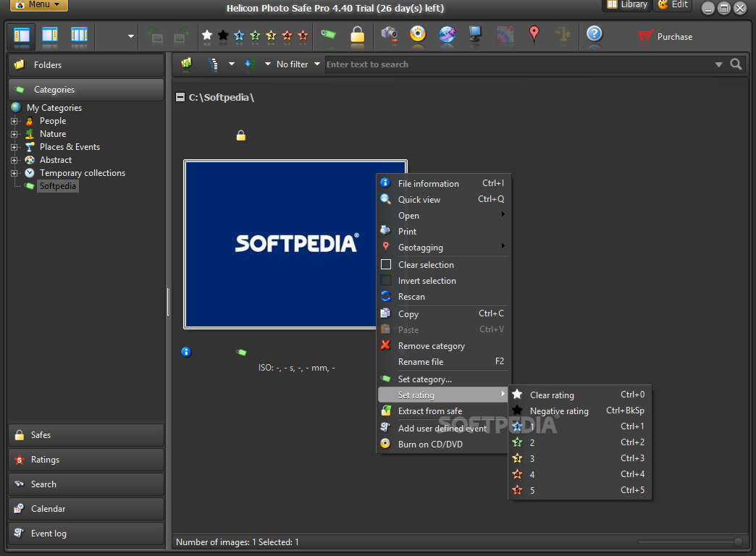
Task: Expand the Temporary collections node
Action: (x=14, y=173)
